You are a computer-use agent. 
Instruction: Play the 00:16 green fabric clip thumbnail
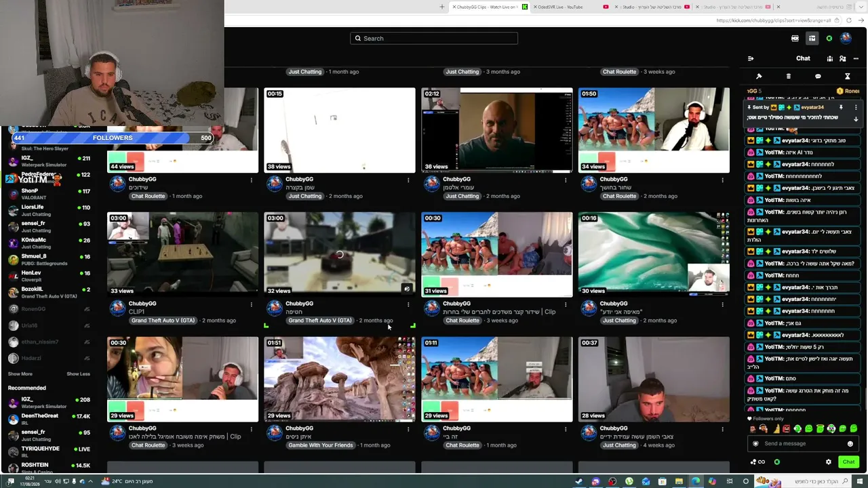point(654,255)
